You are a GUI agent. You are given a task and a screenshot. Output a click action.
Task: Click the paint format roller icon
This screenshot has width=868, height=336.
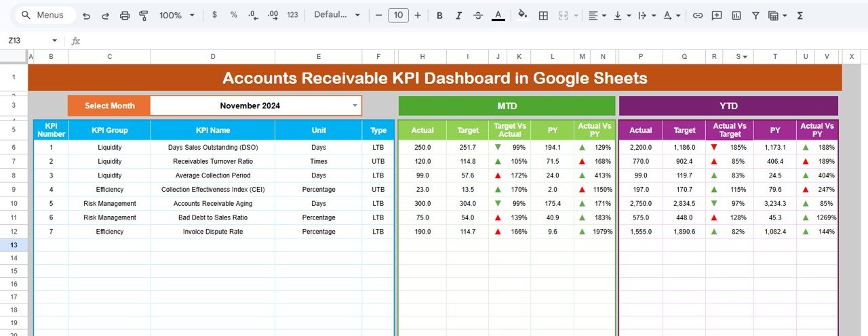pyautogui.click(x=143, y=15)
